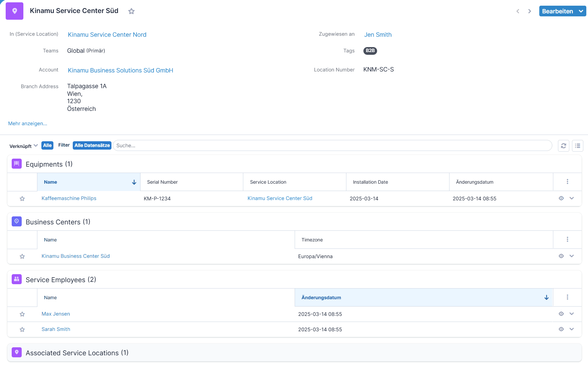This screenshot has width=588, height=366.
Task: Click the Bearbeiten button
Action: 557,11
